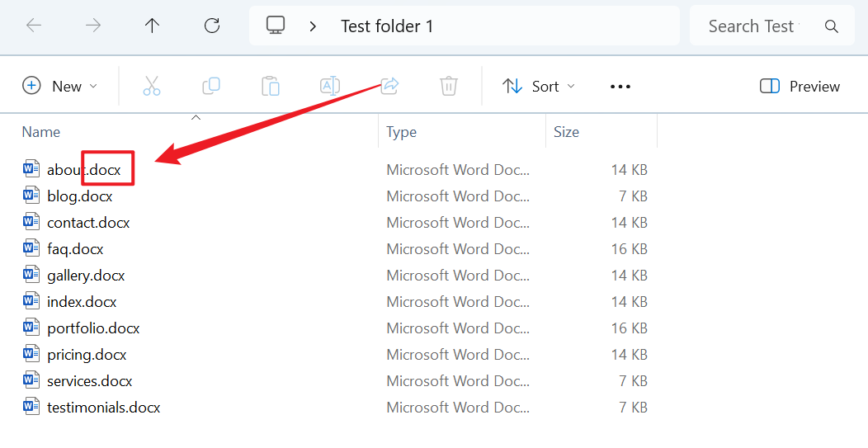Sort files by the Name column header
The height and width of the screenshot is (448, 868).
pyautogui.click(x=41, y=132)
